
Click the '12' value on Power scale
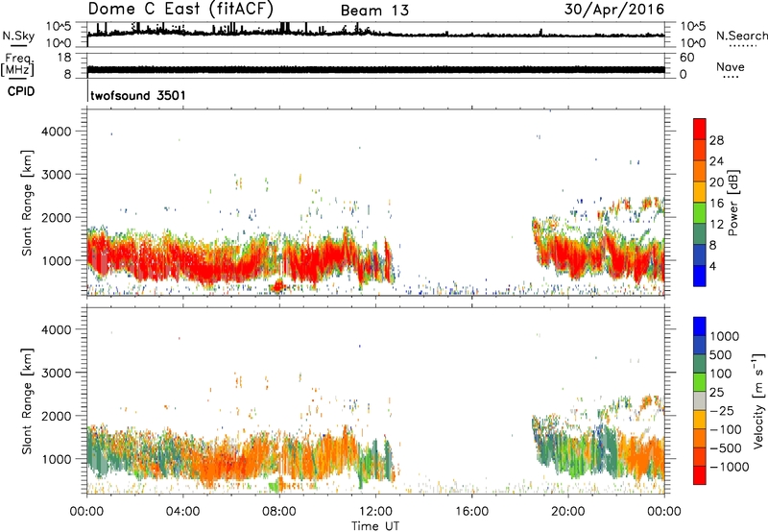(716, 225)
